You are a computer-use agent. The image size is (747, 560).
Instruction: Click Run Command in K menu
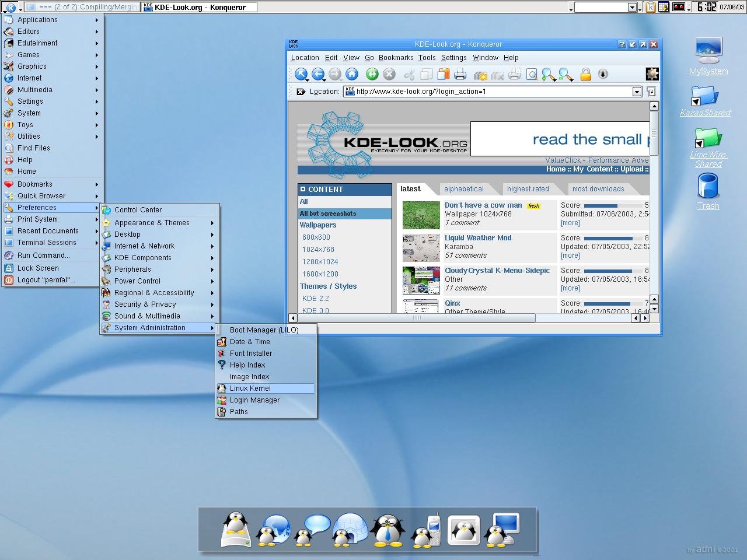(x=53, y=256)
